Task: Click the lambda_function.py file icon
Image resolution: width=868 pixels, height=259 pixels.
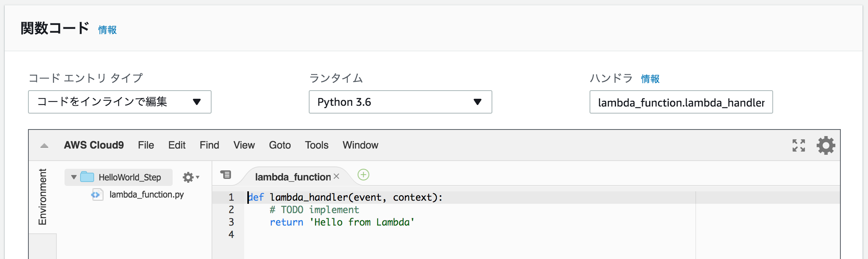Action: pyautogui.click(x=97, y=194)
